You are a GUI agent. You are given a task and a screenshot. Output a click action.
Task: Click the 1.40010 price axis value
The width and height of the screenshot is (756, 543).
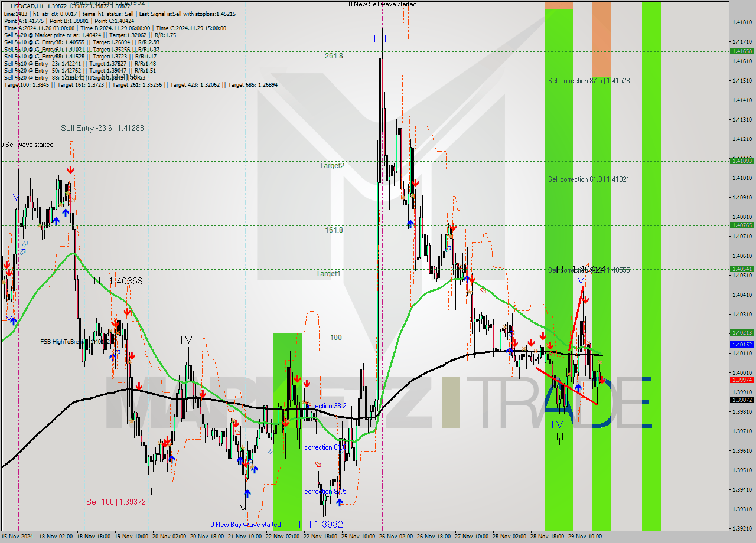click(x=742, y=372)
